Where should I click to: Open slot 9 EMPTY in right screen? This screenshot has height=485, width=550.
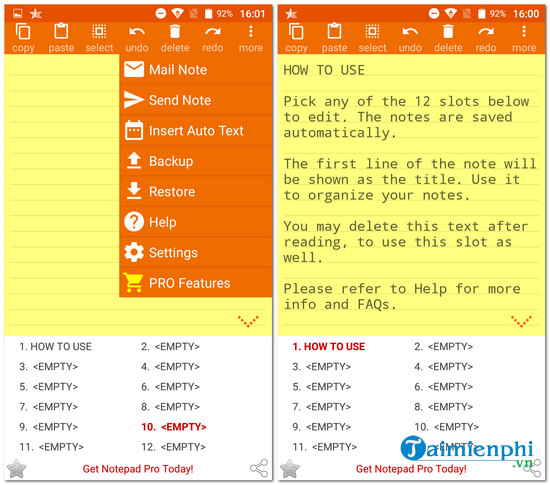click(x=322, y=426)
